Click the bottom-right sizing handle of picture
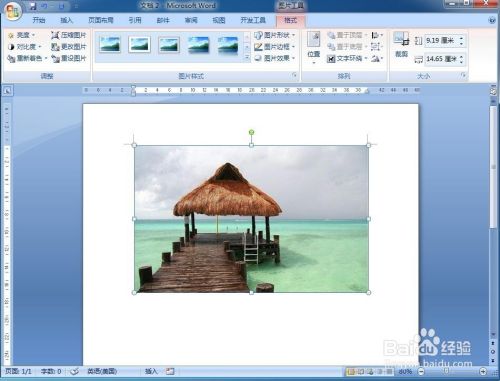Screen dimensions: 500x381 [368, 292]
